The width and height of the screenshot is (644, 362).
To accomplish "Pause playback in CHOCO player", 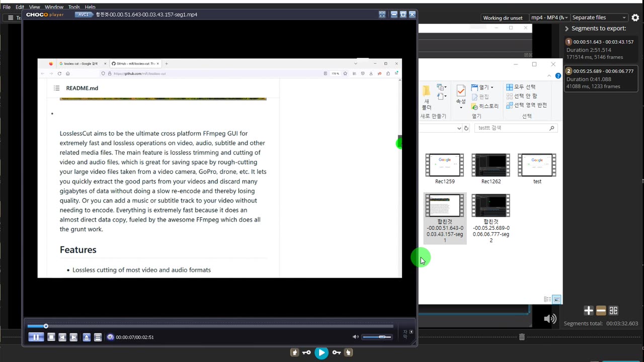I will (36, 337).
